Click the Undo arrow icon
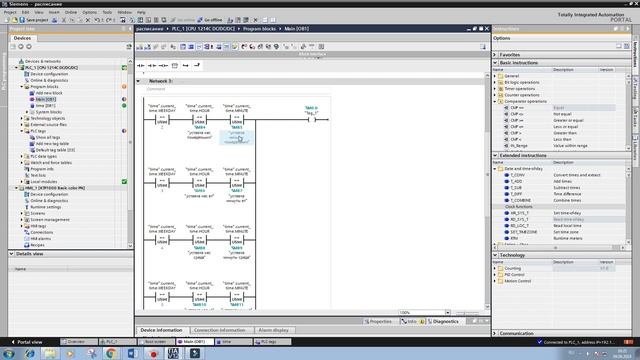The height and width of the screenshot is (360, 640). 97,20
